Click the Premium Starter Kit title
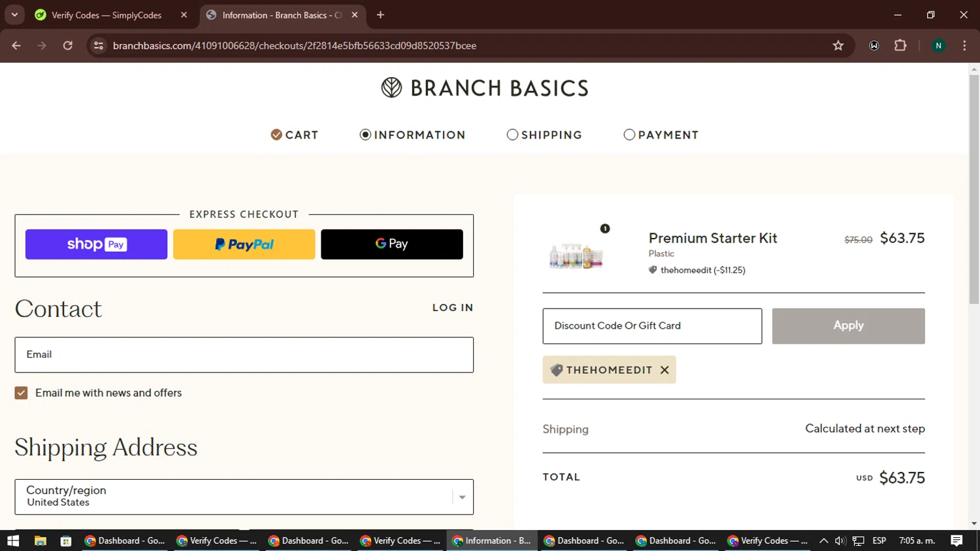Image resolution: width=980 pixels, height=551 pixels. pos(713,238)
